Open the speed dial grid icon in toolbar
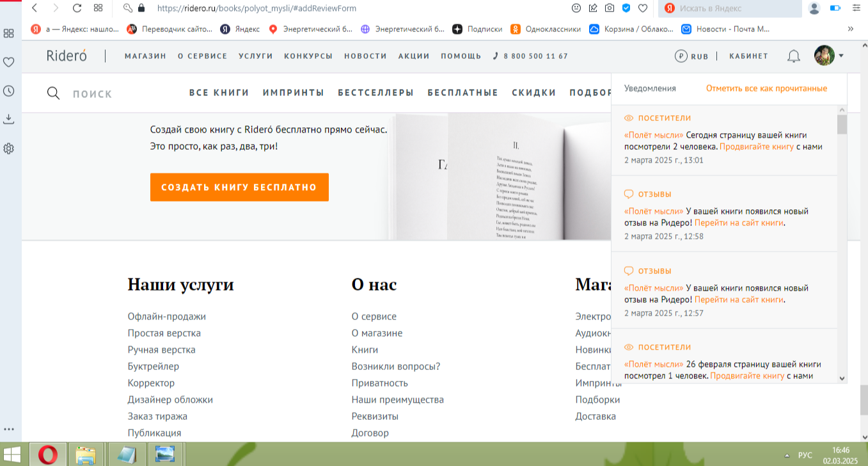Image resolution: width=868 pixels, height=466 pixels. [98, 8]
